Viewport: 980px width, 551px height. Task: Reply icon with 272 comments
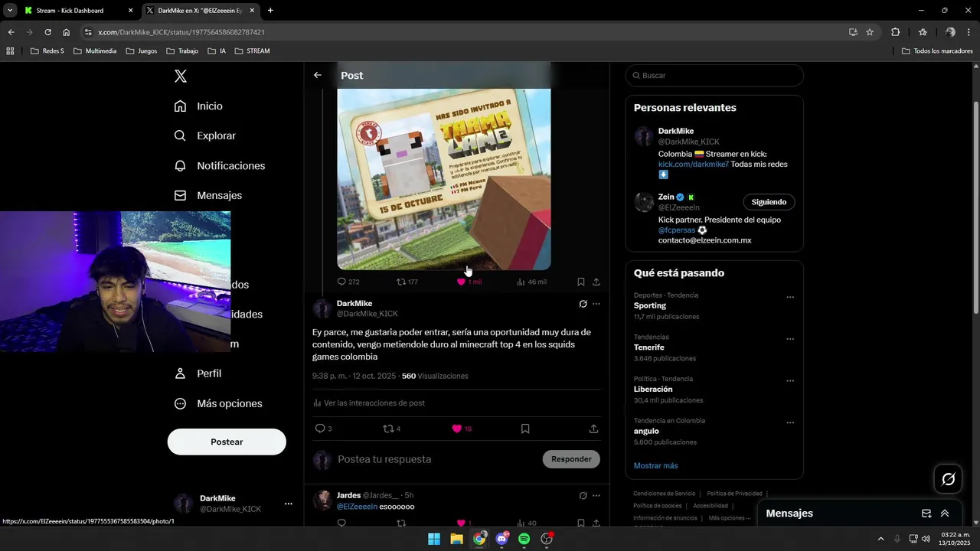(342, 282)
